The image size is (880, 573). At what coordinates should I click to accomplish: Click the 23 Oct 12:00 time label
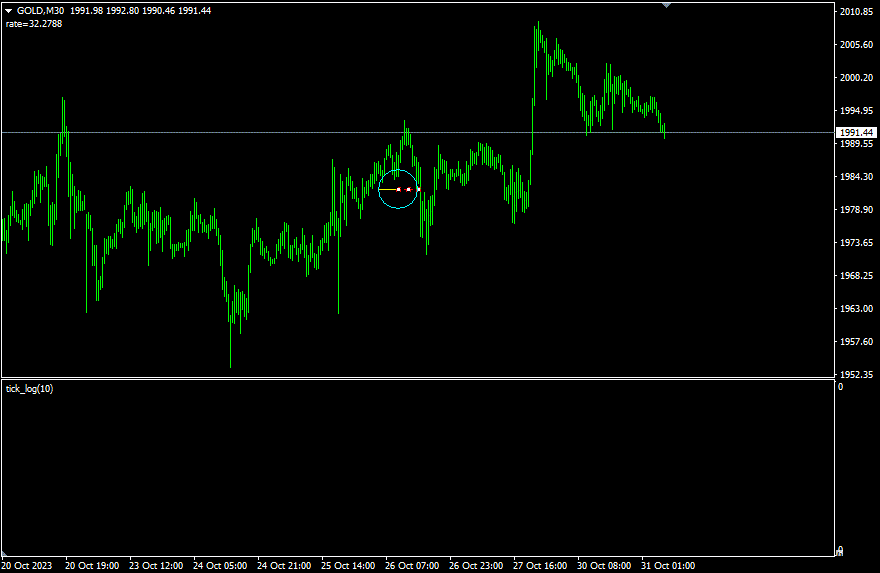pyautogui.click(x=156, y=565)
